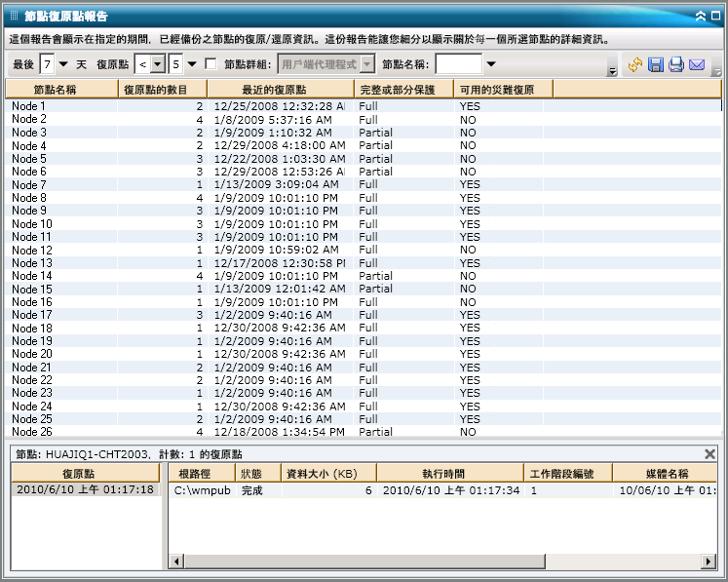Sort by the 可用的災難復原 column header
This screenshot has height=582, width=728.
pyautogui.click(x=503, y=89)
